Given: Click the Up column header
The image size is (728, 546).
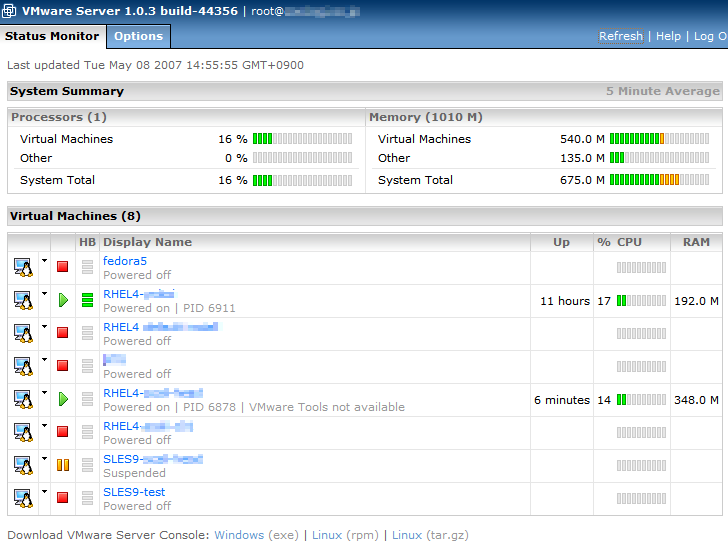Looking at the screenshot, I should click(561, 242).
